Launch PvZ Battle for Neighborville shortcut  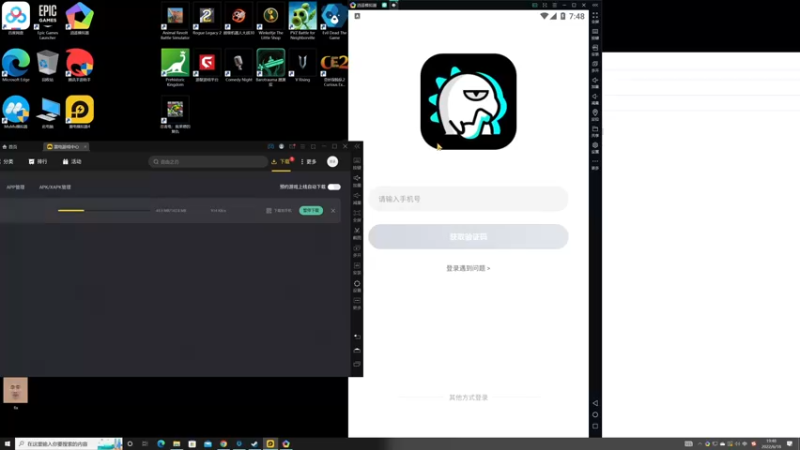pyautogui.click(x=303, y=20)
